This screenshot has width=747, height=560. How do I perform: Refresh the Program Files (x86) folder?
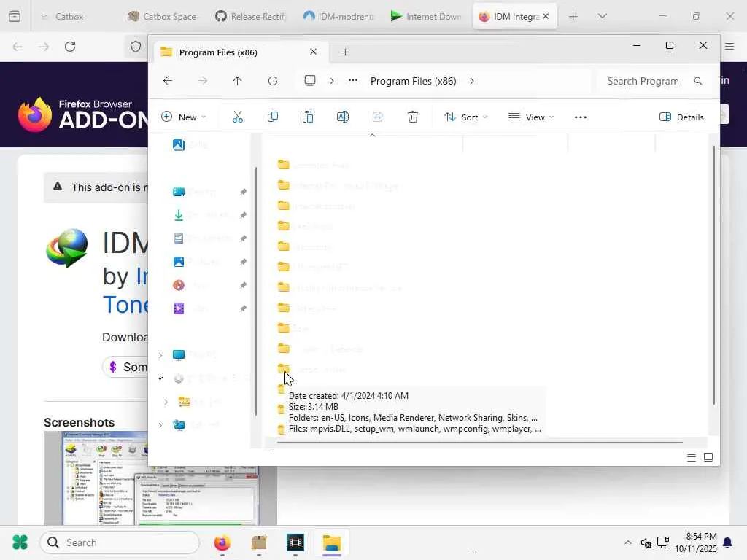[x=273, y=81]
